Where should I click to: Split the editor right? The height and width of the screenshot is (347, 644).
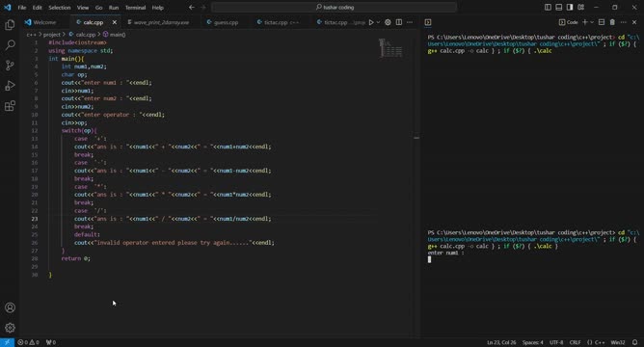399,22
